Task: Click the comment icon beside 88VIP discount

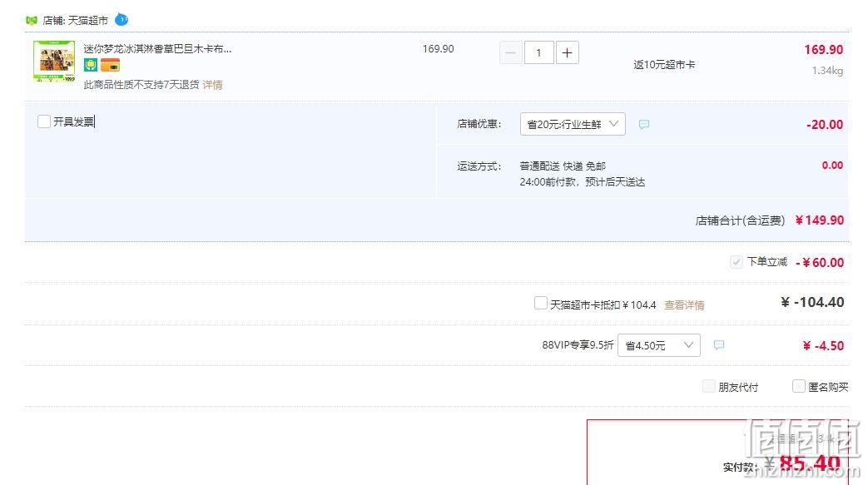Action: (718, 345)
